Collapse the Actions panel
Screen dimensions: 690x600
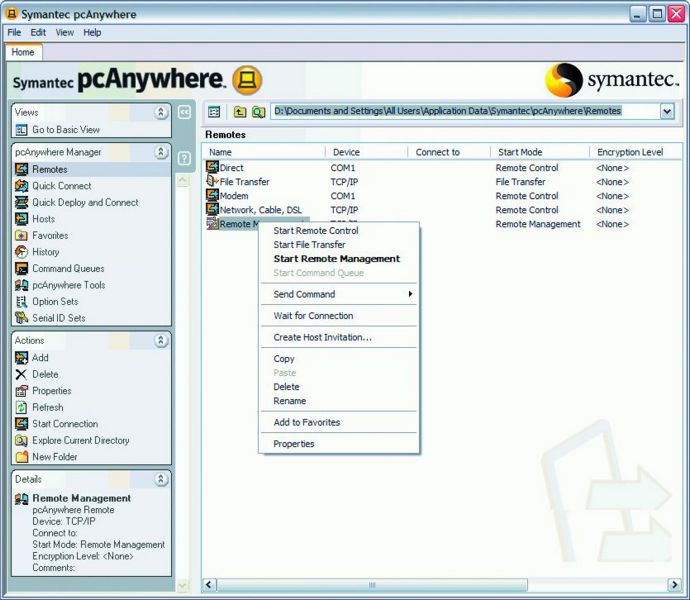coord(161,340)
